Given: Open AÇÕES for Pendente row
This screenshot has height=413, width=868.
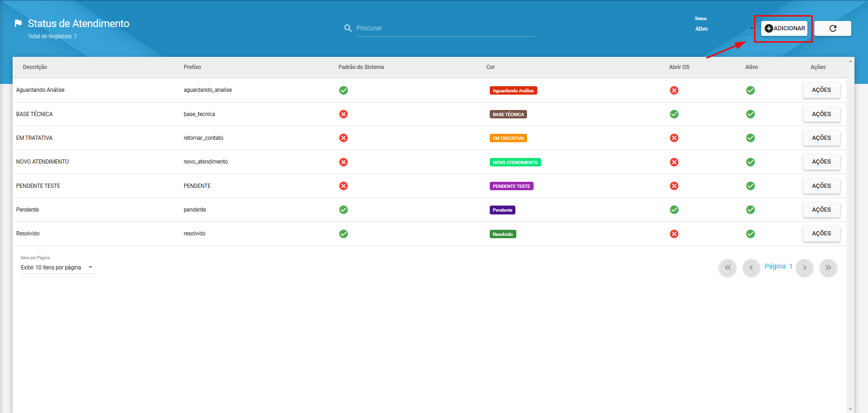Looking at the screenshot, I should (821, 210).
